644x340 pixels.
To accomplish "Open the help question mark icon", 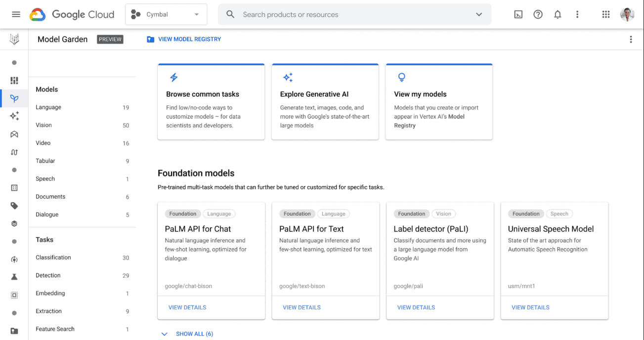I will click(538, 14).
